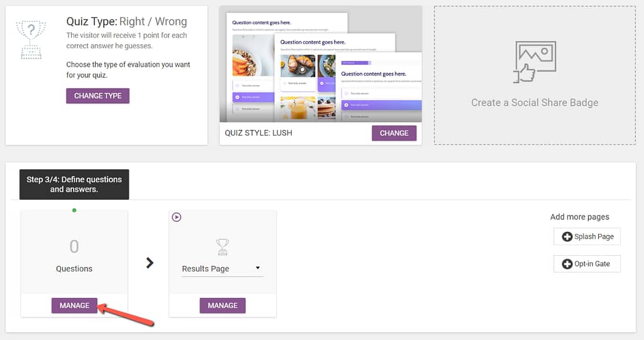Image resolution: width=644 pixels, height=340 pixels.
Task: Click the 0 Questions count
Action: pos(74,246)
